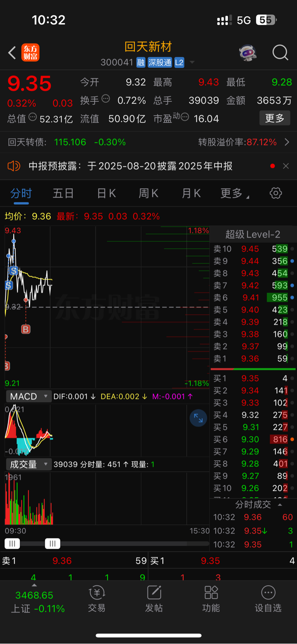The image size is (297, 644).
Task: Tap the speaker announcement icon
Action: 14,166
